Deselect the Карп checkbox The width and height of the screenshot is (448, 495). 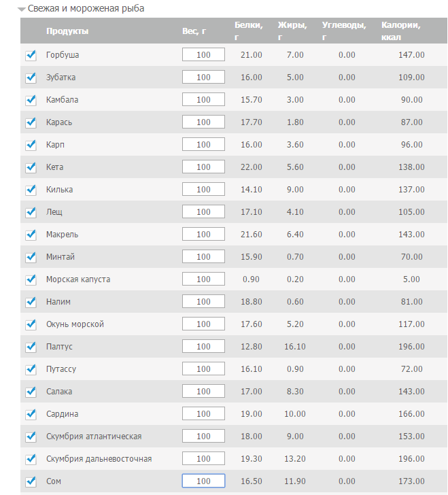[x=30, y=145]
